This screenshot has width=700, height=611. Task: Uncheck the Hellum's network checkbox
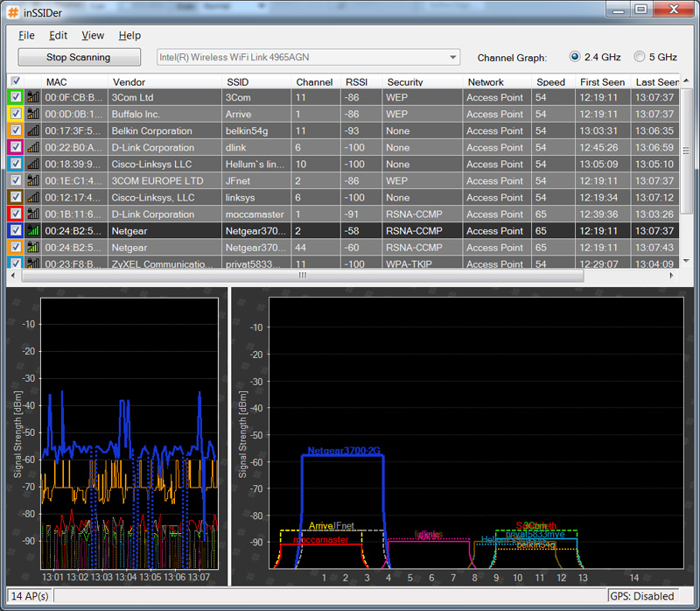point(15,165)
